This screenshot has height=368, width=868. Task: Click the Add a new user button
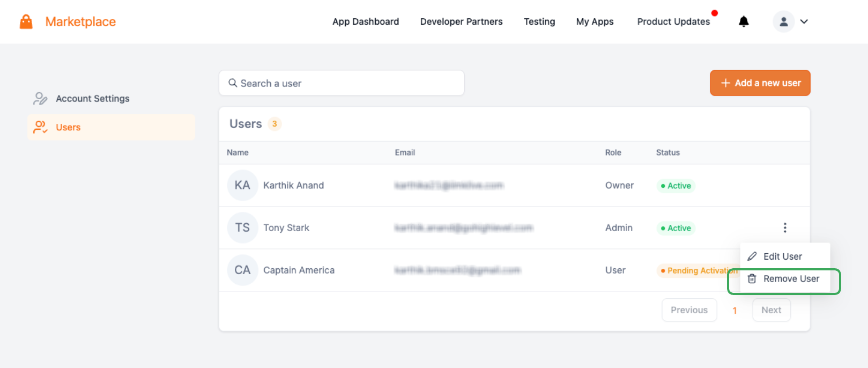pos(760,83)
